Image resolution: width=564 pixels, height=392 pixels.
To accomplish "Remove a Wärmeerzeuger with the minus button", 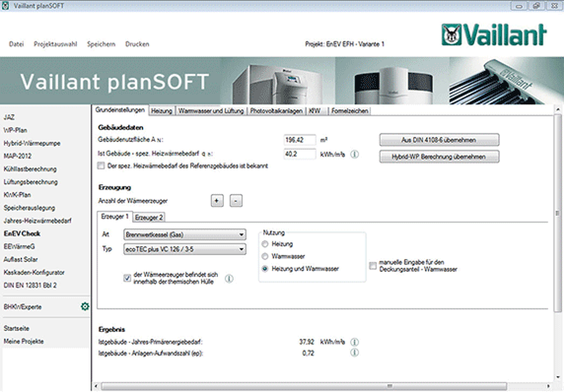I will (x=236, y=200).
